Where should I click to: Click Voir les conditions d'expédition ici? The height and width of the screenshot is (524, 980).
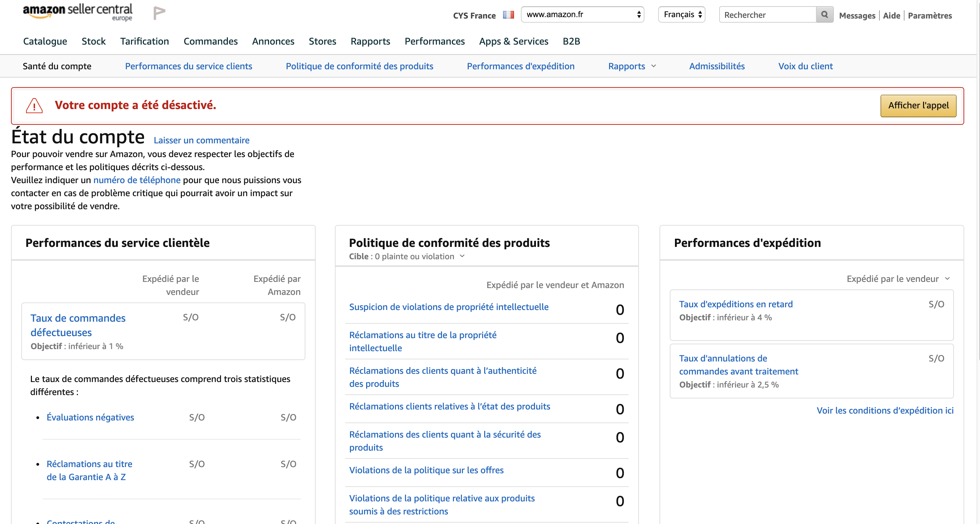885,410
